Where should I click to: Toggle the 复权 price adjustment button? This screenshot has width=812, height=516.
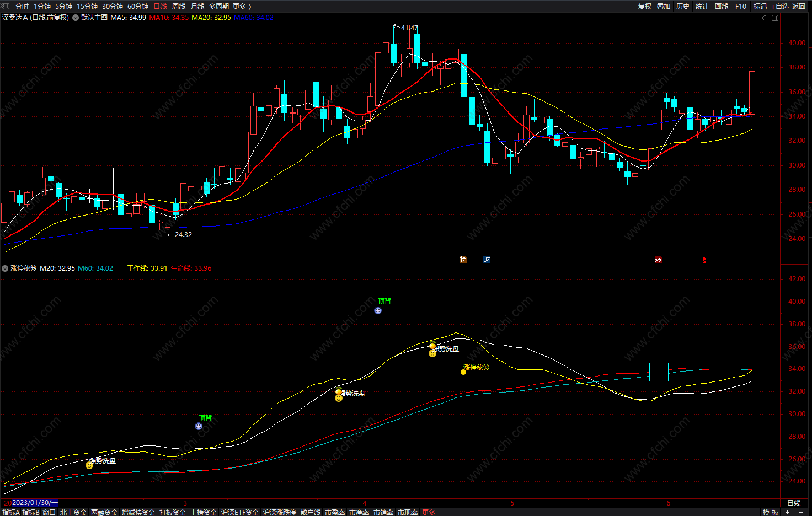point(645,6)
